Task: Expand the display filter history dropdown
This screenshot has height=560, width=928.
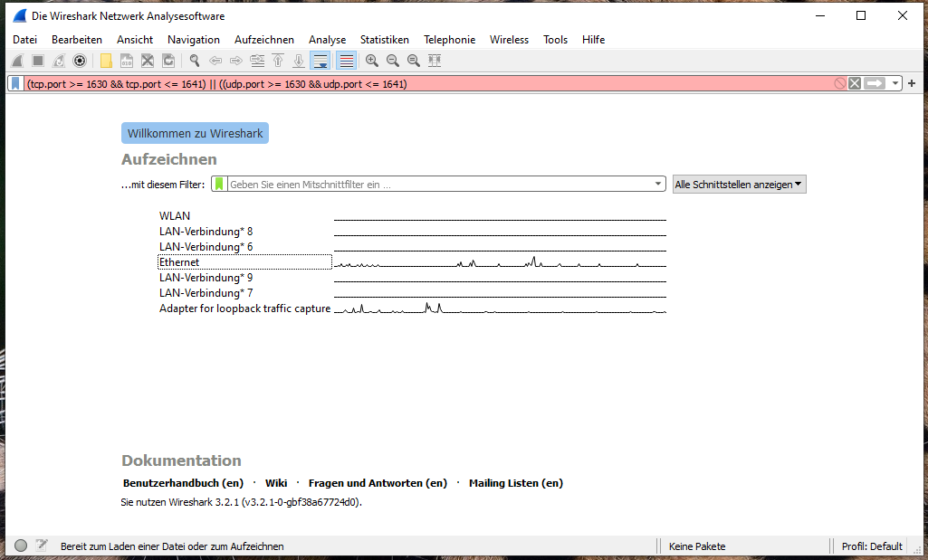Action: pyautogui.click(x=895, y=83)
